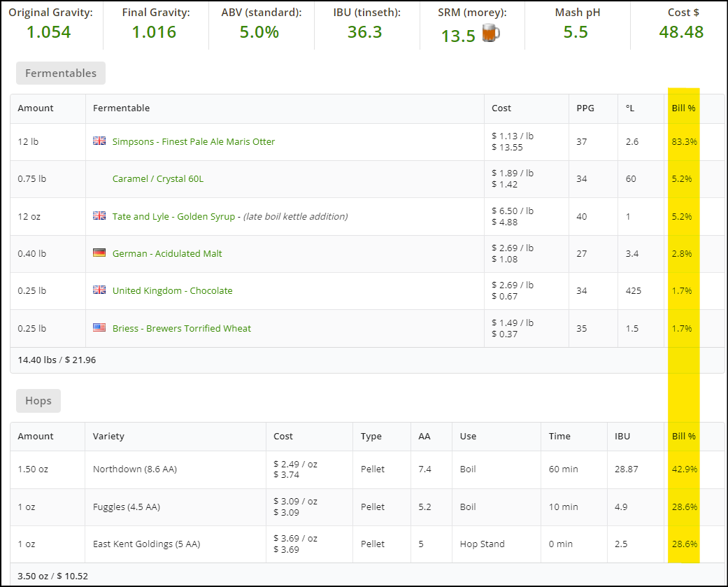Click the Bill % header in Hops table
This screenshot has height=587, width=728.
point(683,436)
